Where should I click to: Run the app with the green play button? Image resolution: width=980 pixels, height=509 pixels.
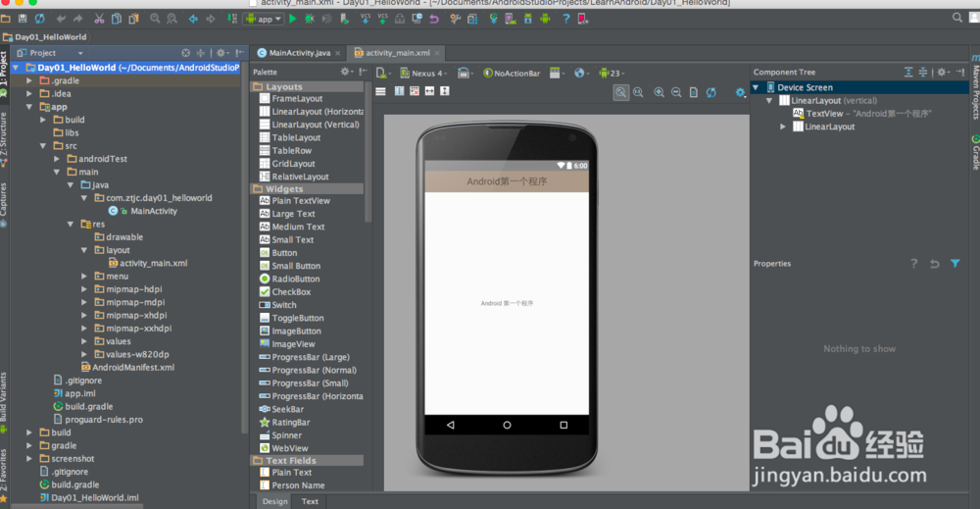pyautogui.click(x=292, y=19)
